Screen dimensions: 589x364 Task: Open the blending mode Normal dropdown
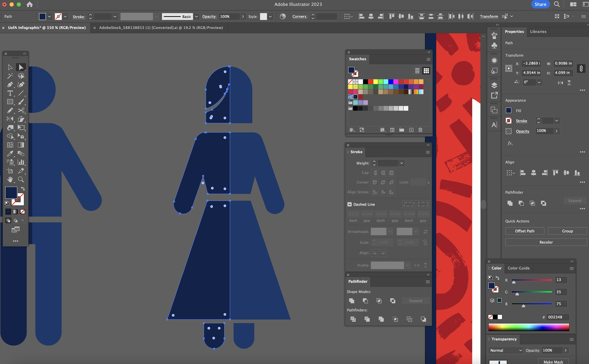506,350
